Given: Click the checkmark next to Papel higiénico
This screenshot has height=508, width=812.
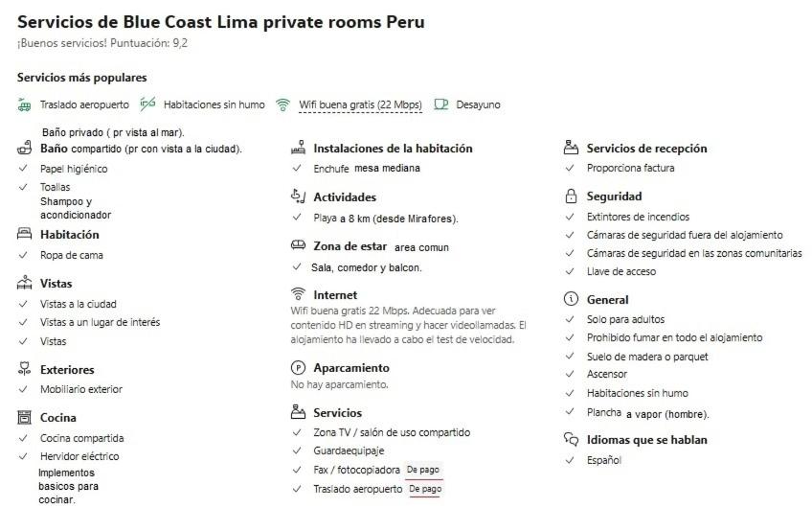Looking at the screenshot, I should [23, 169].
